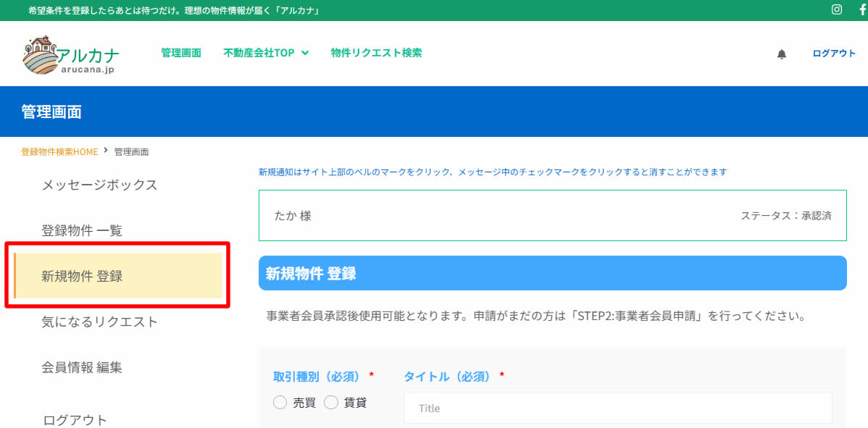Image resolution: width=868 pixels, height=428 pixels.
Task: Expand the 不動産会社TOP dropdown menu
Action: tap(266, 53)
